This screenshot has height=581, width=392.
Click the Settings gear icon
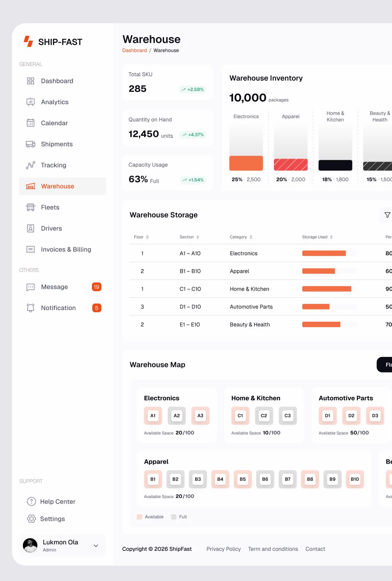[32, 519]
